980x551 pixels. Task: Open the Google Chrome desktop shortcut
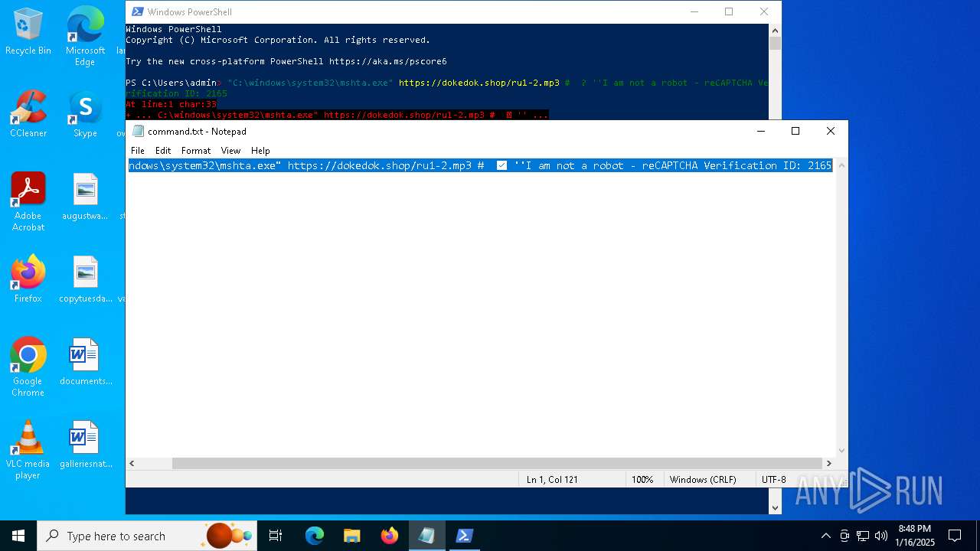[x=28, y=367]
